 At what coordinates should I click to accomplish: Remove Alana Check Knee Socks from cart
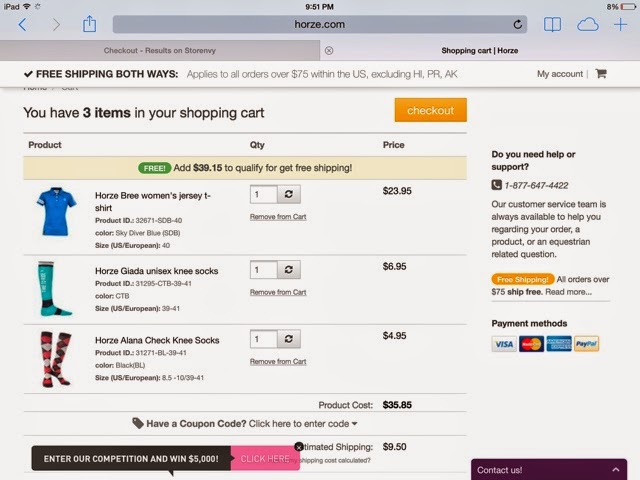[x=278, y=362]
